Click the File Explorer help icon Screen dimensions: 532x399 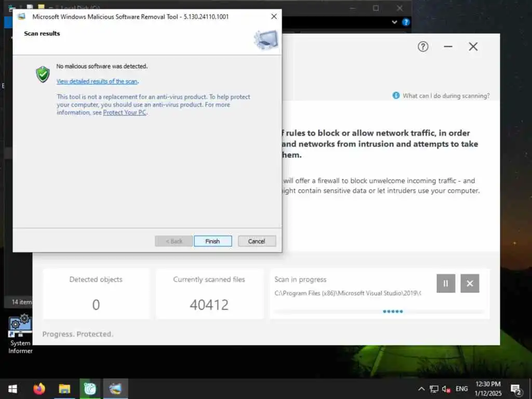pos(406,22)
